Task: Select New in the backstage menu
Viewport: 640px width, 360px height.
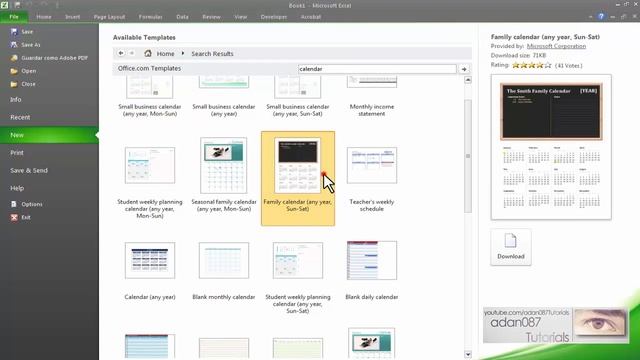Action: [x=49, y=135]
